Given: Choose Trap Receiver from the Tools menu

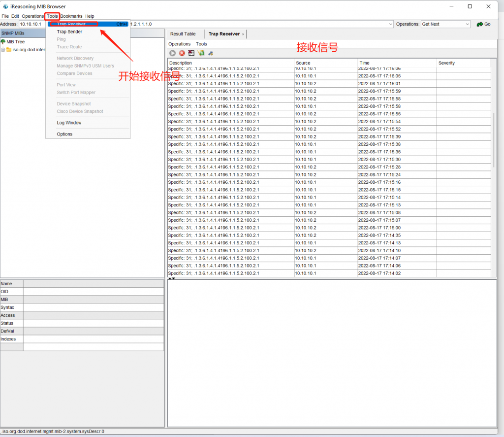Looking at the screenshot, I should coord(88,24).
